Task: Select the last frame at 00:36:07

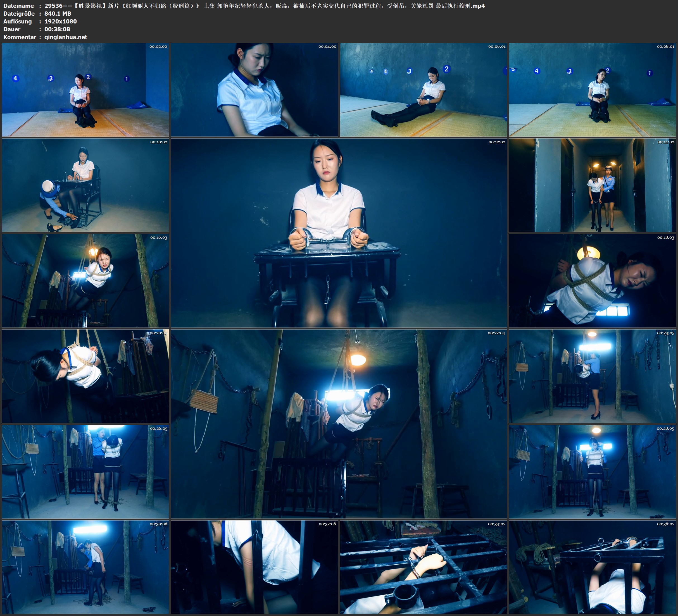Action: (x=592, y=567)
